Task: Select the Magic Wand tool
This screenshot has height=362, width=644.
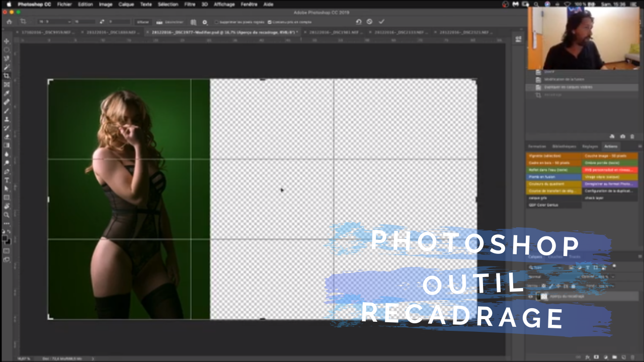Action: (x=7, y=67)
